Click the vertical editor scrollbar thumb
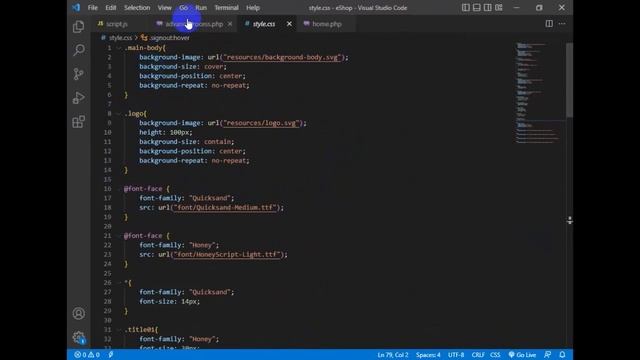640x360 pixels. 569,80
